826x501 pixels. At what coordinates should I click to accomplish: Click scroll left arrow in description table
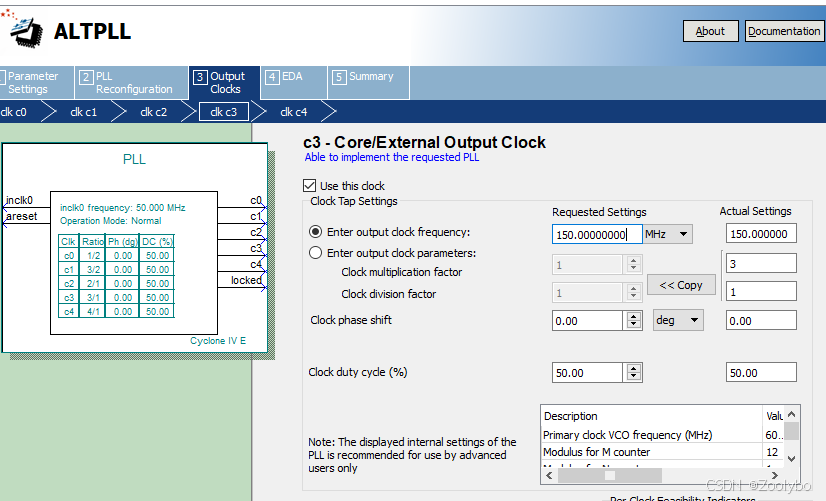[549, 476]
